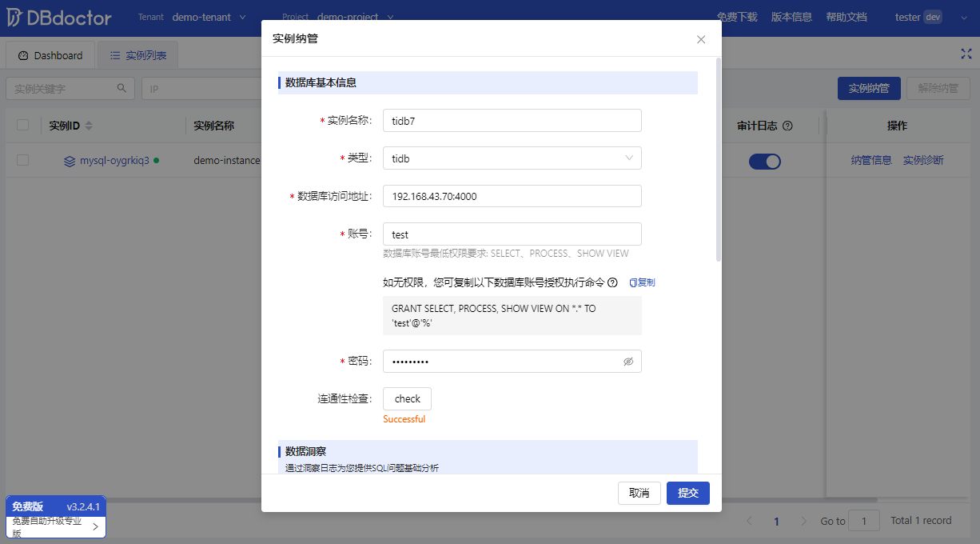This screenshot has width=980, height=544.
Task: Toggle the 审计日志 switch for demo-instance
Action: [x=765, y=162]
